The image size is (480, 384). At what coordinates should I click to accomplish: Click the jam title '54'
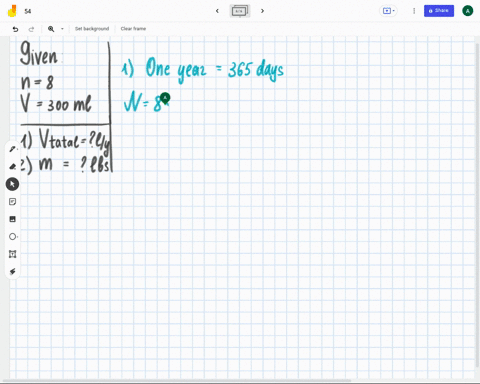click(x=28, y=11)
